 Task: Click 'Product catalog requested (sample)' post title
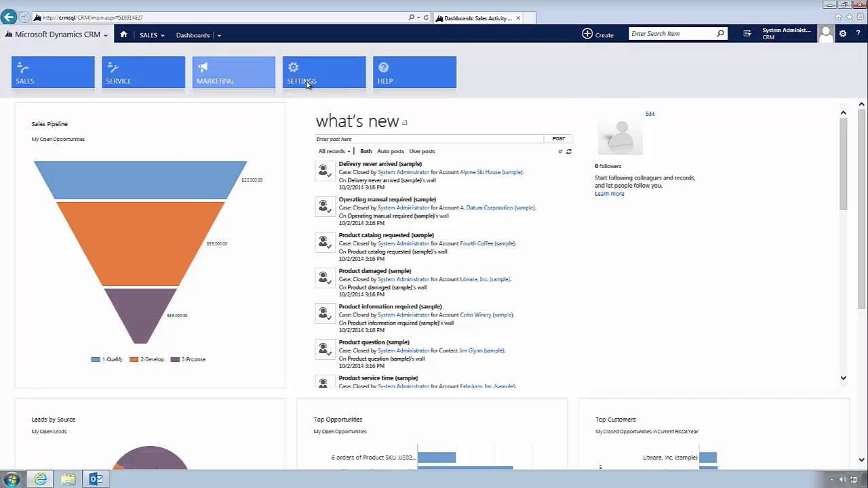click(387, 235)
